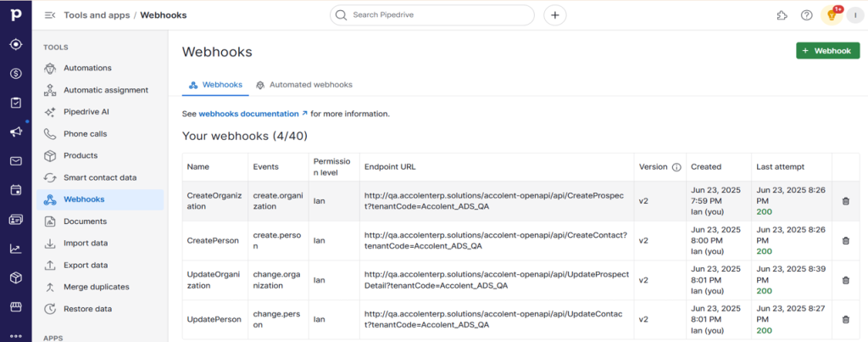Viewport: 868px width, 342px height.
Task: Open the lightbulb notifications icon
Action: click(832, 15)
